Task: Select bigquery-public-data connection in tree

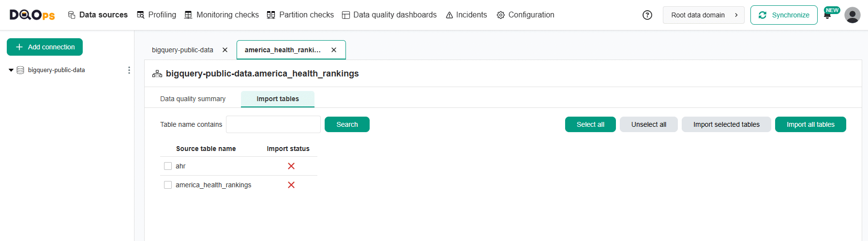Action: coord(57,70)
